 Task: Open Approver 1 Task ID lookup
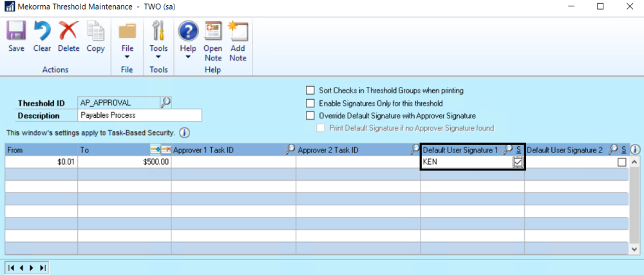click(x=290, y=150)
